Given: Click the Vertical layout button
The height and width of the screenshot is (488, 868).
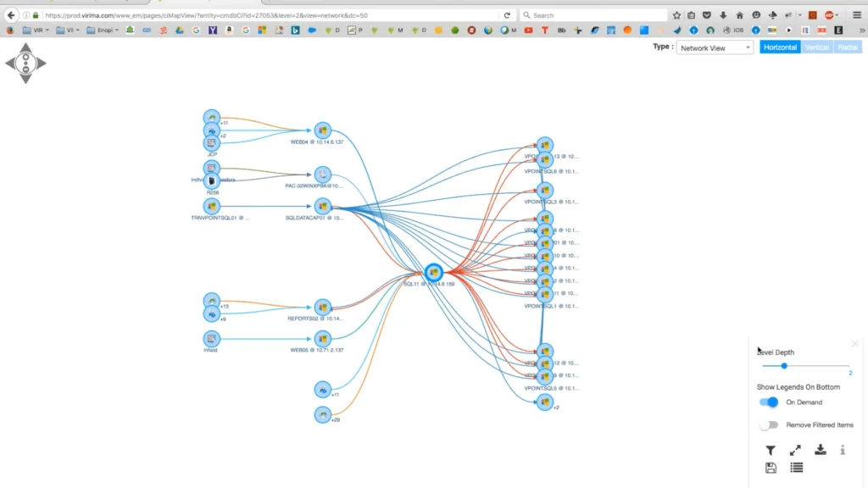Looking at the screenshot, I should coord(816,47).
